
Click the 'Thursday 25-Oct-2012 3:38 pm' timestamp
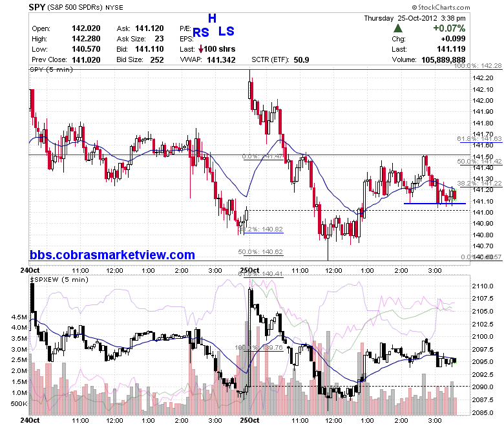[x=415, y=18]
